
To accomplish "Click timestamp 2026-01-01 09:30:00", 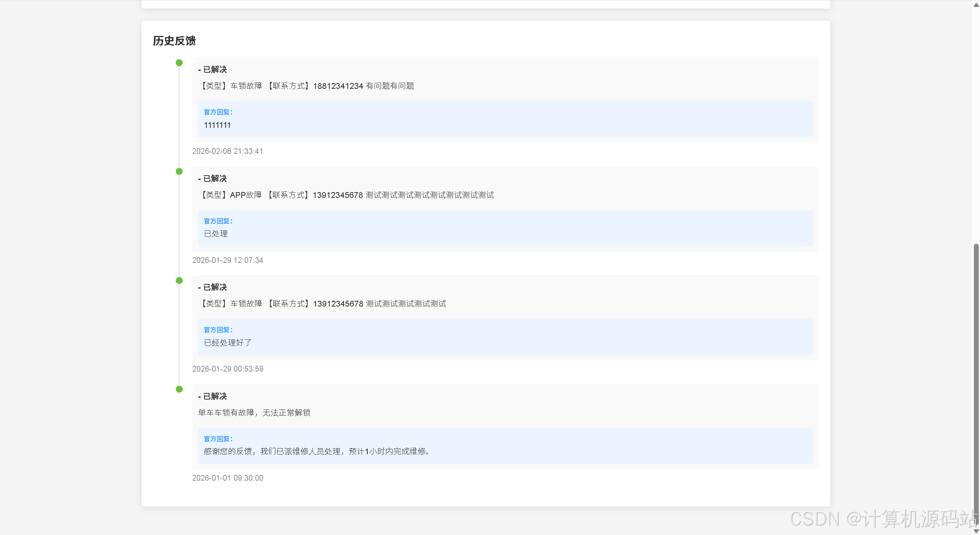I will click(227, 478).
